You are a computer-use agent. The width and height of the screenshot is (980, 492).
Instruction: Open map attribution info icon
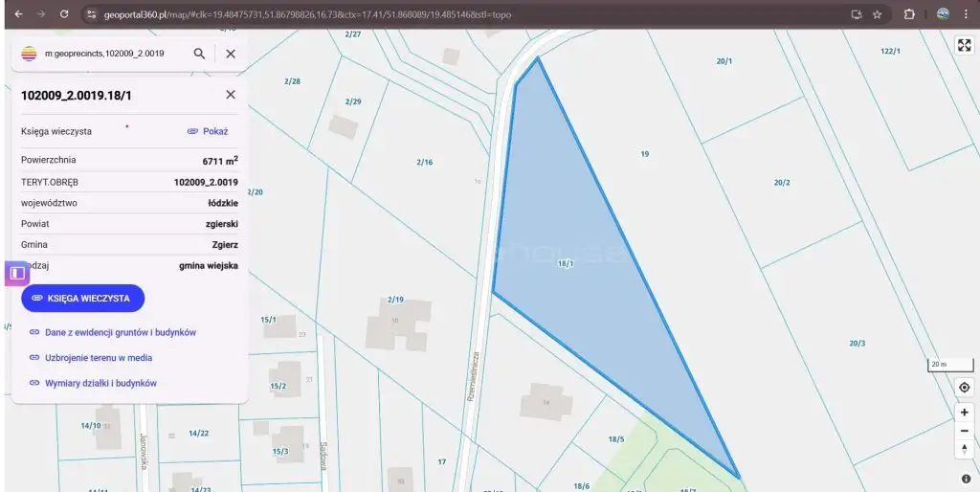point(966,479)
